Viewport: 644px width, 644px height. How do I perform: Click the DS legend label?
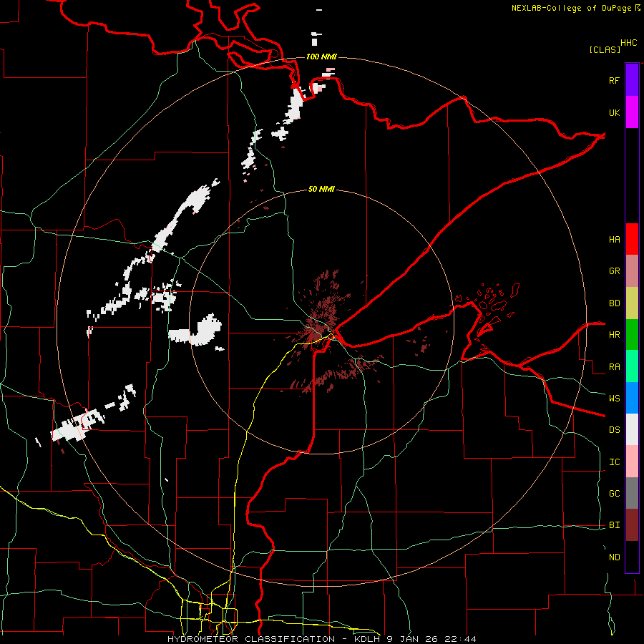[x=614, y=430]
